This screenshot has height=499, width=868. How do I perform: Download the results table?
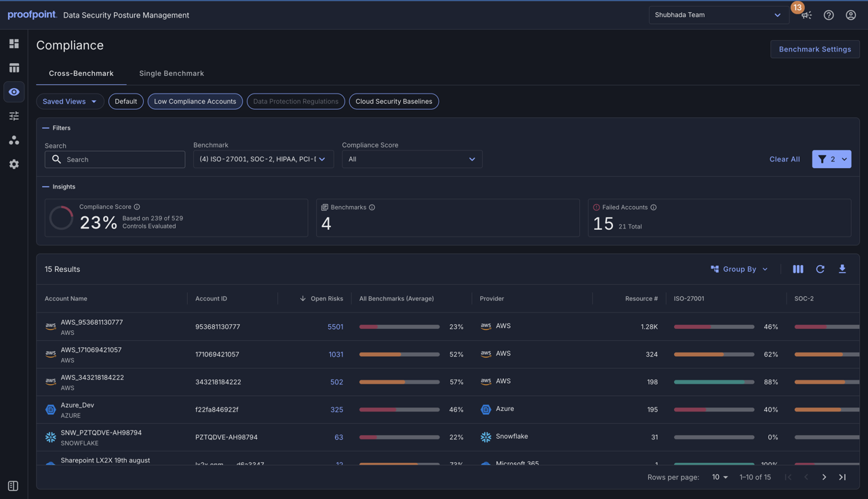pos(842,269)
